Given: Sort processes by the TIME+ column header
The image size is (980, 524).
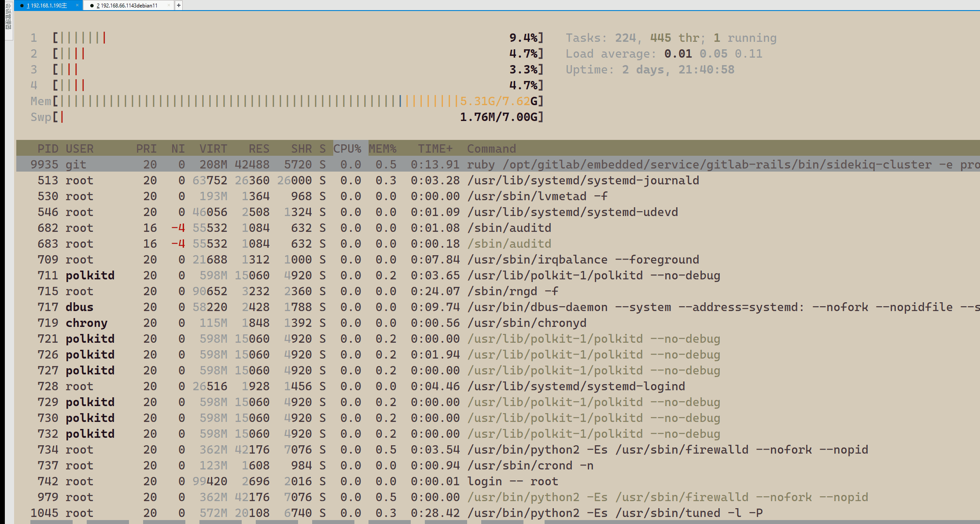Looking at the screenshot, I should (435, 149).
